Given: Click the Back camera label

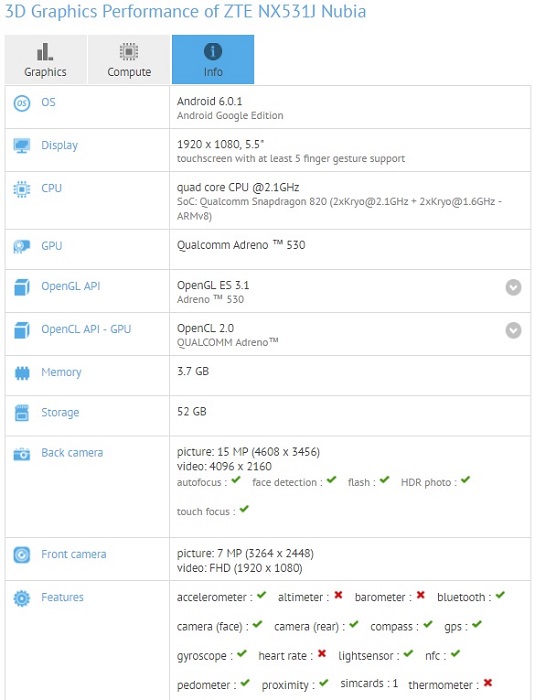Looking at the screenshot, I should tap(72, 453).
